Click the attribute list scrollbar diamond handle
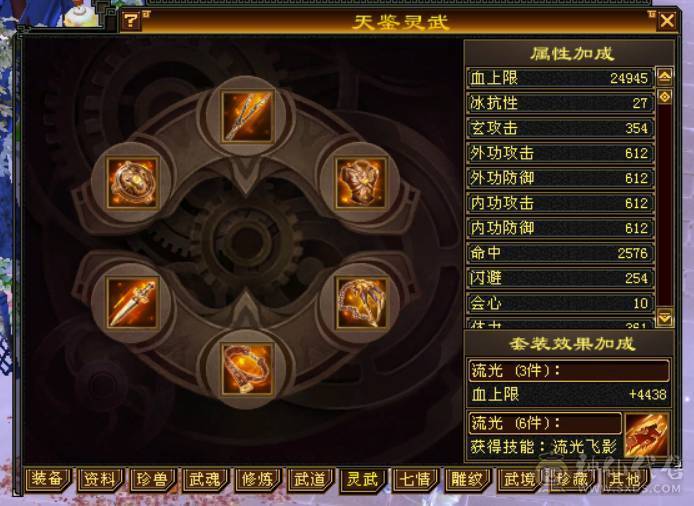Image resolution: width=694 pixels, height=506 pixels. pyautogui.click(x=664, y=97)
